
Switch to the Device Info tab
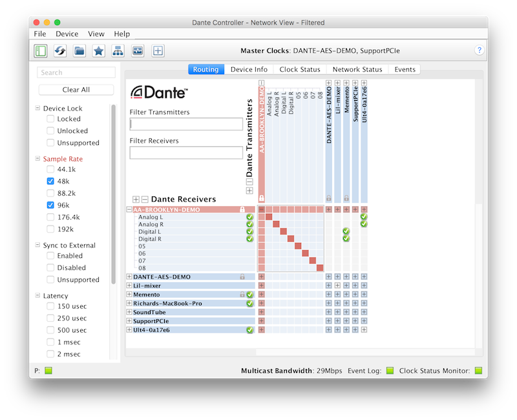[x=249, y=69]
